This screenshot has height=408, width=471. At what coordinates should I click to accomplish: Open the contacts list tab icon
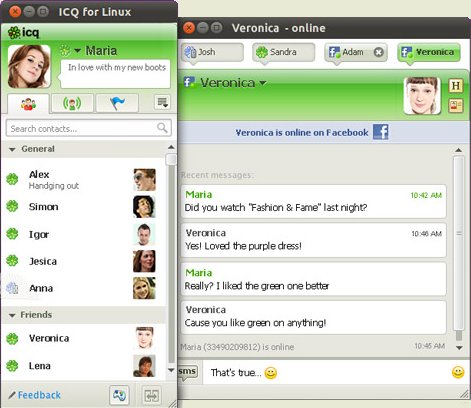click(28, 104)
